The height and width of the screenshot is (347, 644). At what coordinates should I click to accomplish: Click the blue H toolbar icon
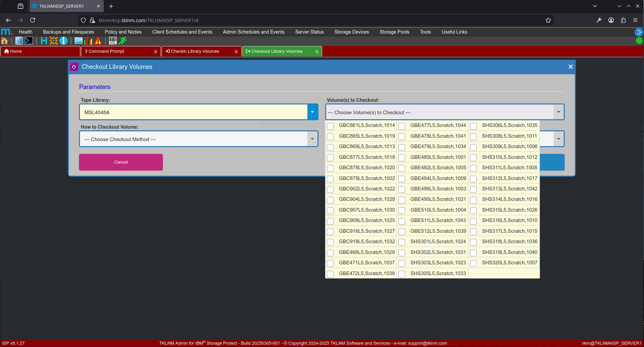44,41
